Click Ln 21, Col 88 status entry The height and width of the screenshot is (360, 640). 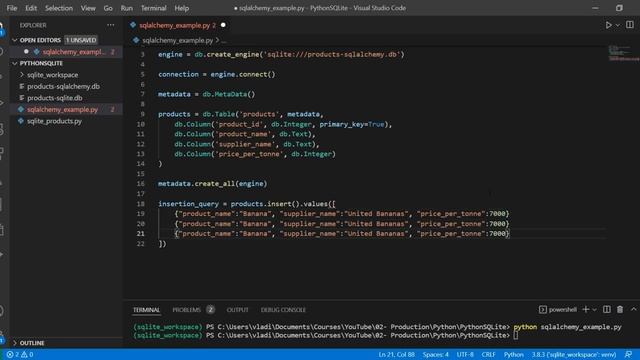click(396, 355)
